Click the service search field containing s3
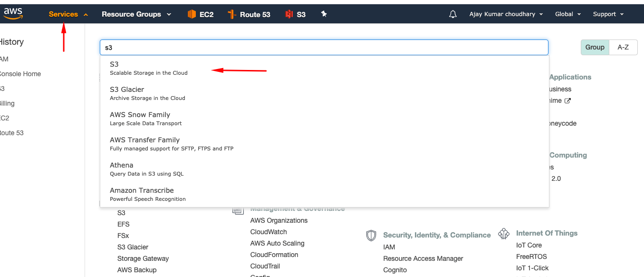Viewport: 644px width, 277px height. point(324,48)
